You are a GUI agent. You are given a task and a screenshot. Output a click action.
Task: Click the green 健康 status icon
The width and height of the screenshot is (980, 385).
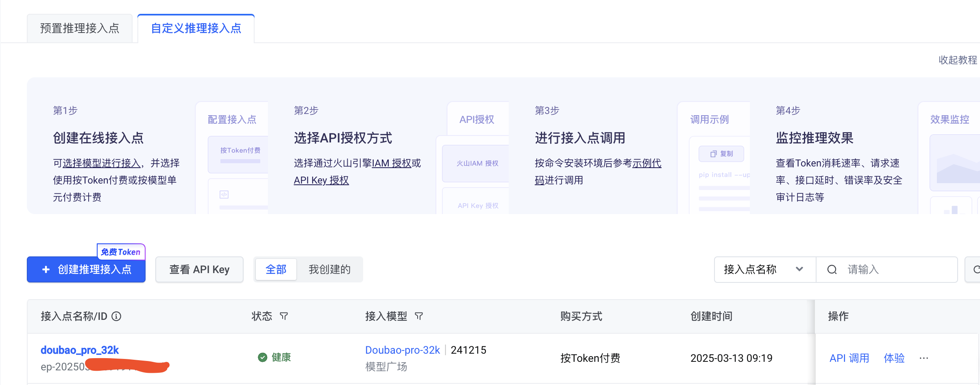(263, 357)
